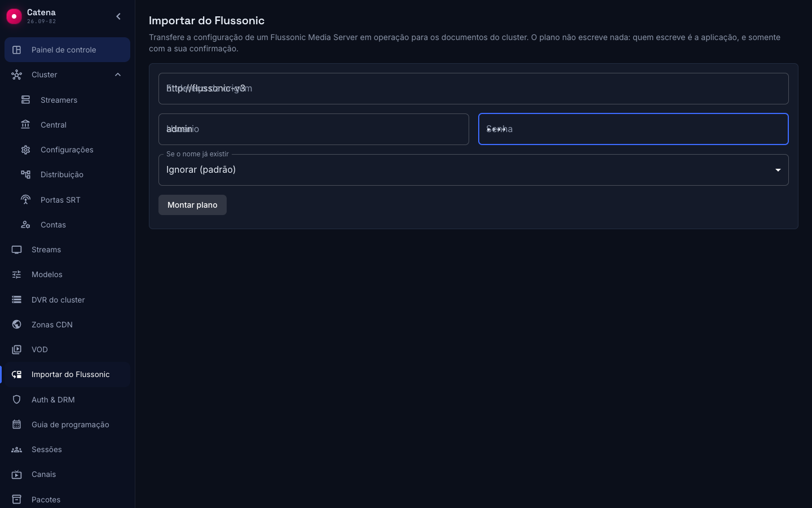Focus the username field containing admin
The height and width of the screenshot is (508, 812).
tap(314, 129)
